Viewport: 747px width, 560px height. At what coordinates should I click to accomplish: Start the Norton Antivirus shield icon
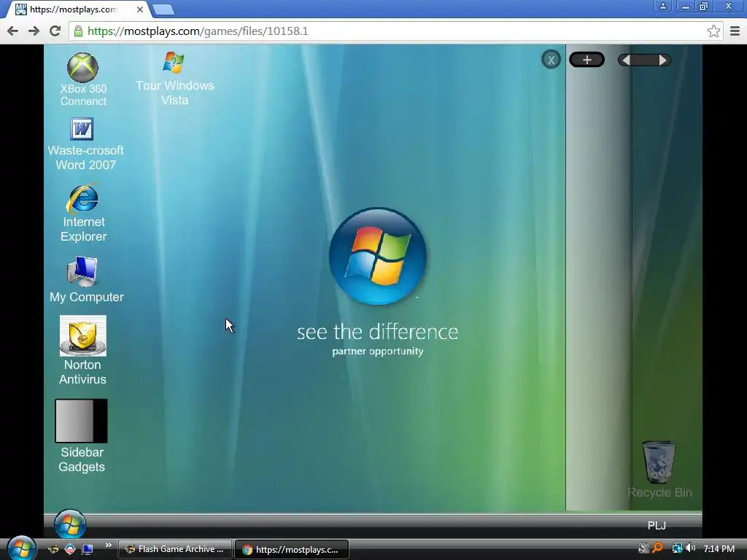click(x=83, y=335)
